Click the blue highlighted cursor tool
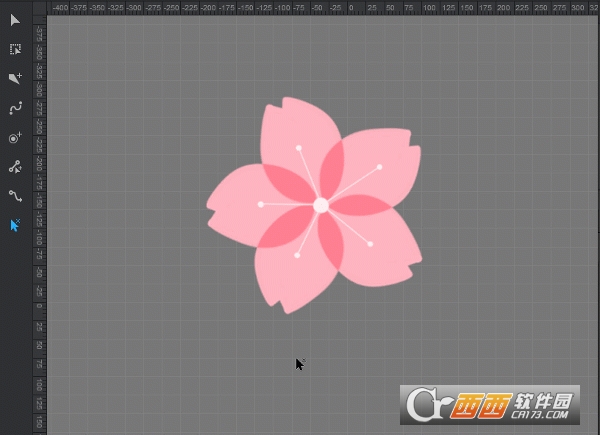The image size is (600, 435). (x=15, y=225)
